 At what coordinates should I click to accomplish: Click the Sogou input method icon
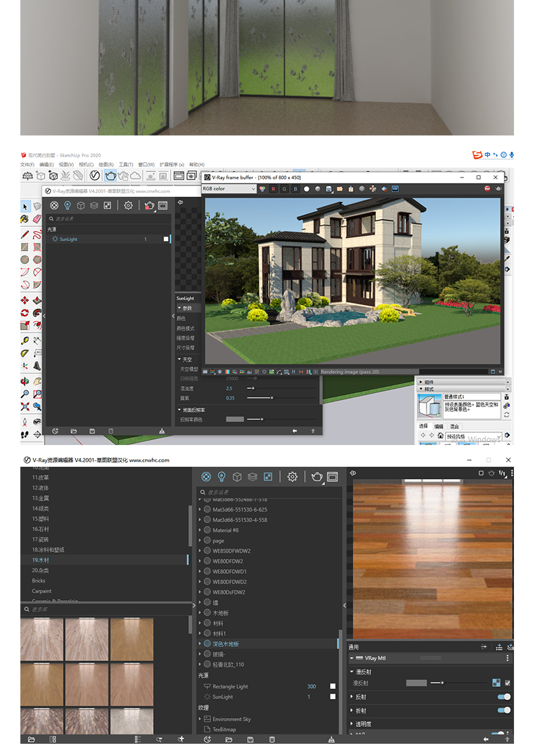click(x=477, y=154)
